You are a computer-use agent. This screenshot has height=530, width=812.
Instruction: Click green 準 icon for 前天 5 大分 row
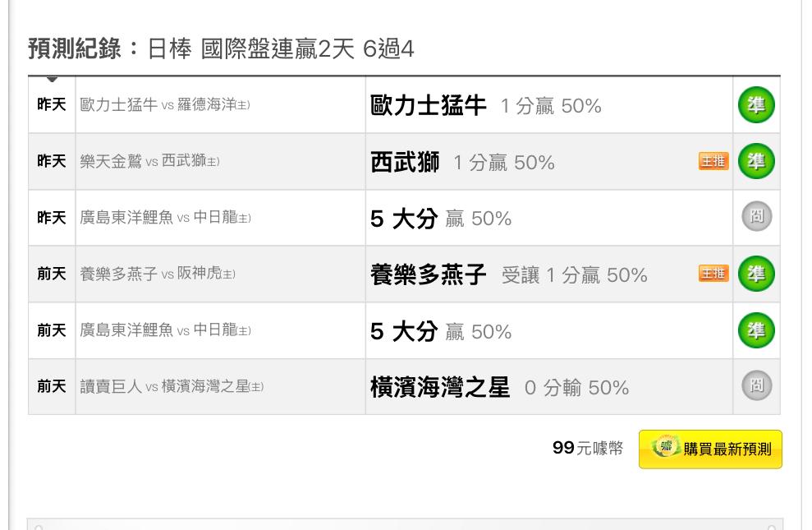coord(756,330)
